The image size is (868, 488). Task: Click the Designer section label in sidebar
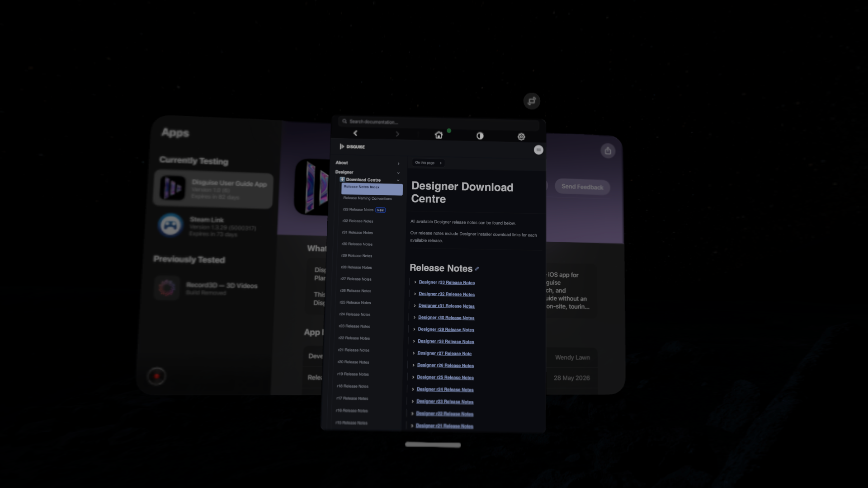coord(344,172)
